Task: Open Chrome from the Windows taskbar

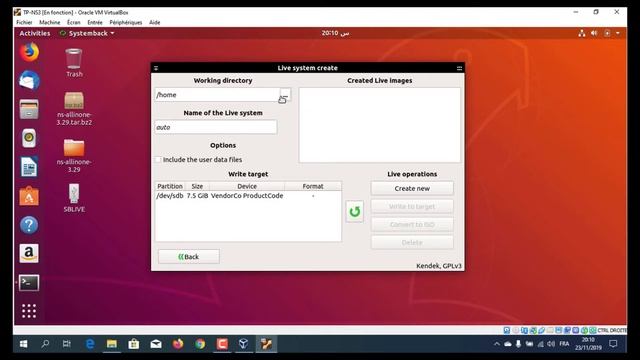Action: (x=200, y=344)
